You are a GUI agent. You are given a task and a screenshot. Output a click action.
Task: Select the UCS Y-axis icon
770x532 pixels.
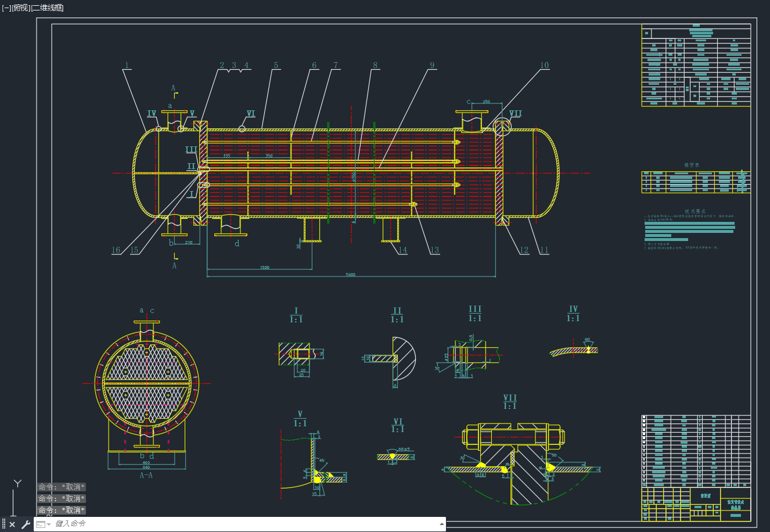[x=17, y=483]
